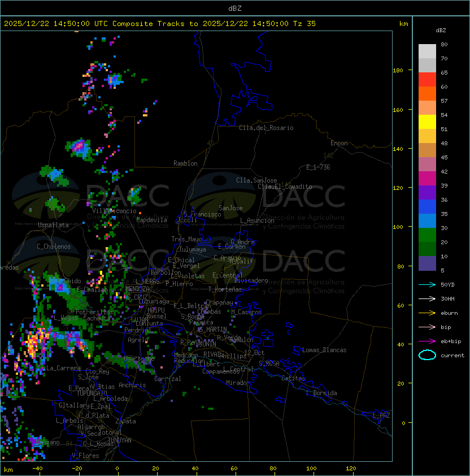Click the 'L_Asuncion' place label
The height and width of the screenshot is (476, 470).
tap(257, 220)
